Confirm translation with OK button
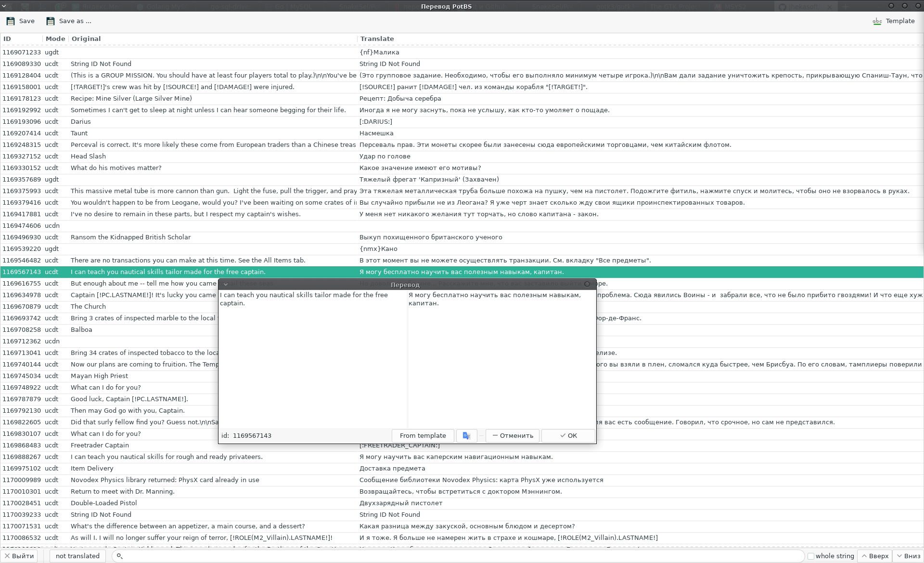Screen dimensions: 924x563 (568, 435)
